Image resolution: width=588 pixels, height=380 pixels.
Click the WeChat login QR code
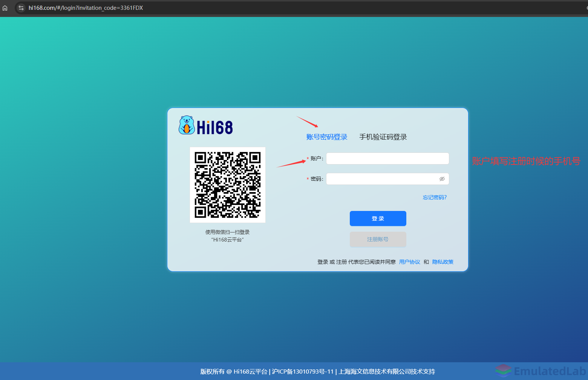click(x=228, y=185)
